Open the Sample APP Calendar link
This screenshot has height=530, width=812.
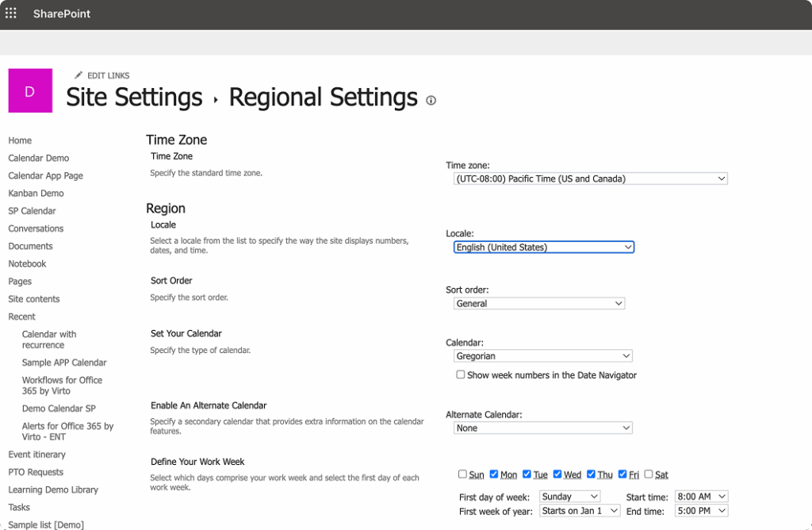point(64,363)
